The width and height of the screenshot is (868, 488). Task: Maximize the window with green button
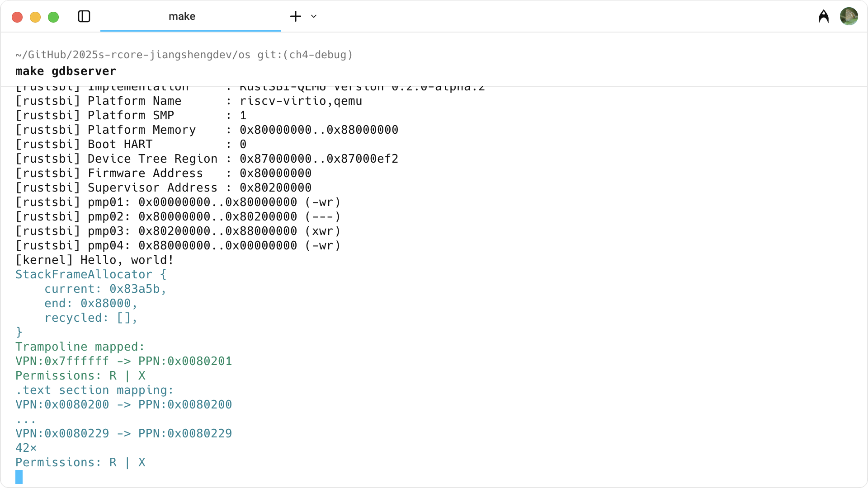[53, 17]
